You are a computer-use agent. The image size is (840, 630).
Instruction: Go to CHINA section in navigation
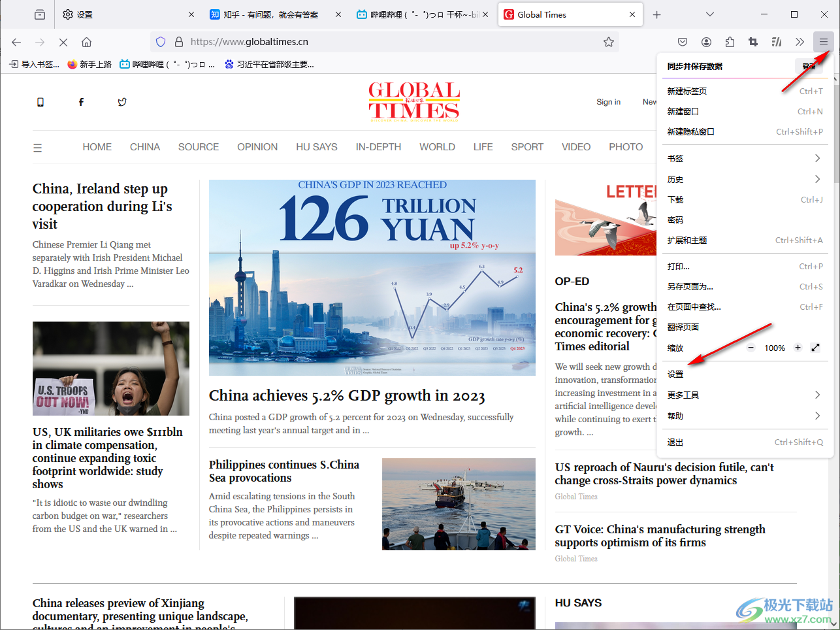(145, 147)
